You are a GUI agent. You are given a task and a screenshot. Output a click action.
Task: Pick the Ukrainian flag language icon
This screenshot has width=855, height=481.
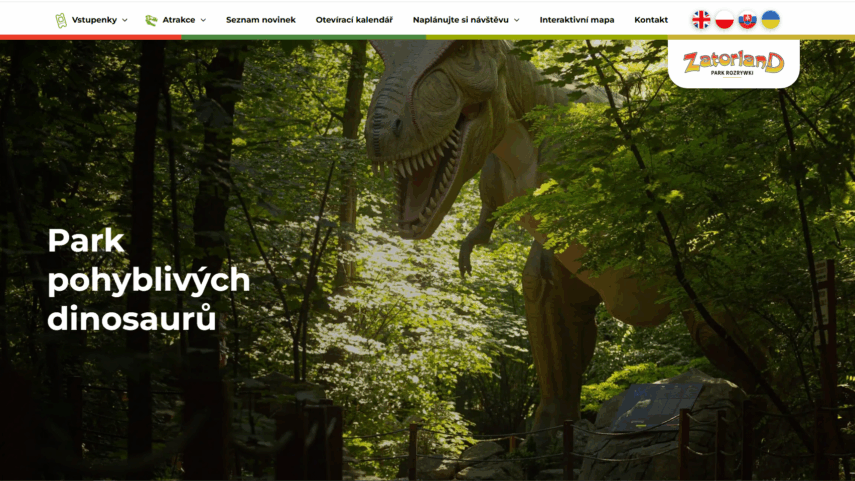[770, 20]
